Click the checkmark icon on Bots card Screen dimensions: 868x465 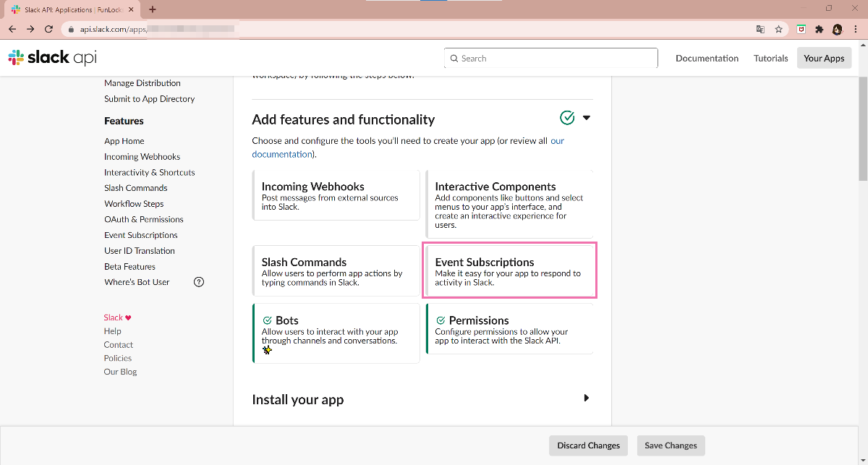click(x=267, y=320)
